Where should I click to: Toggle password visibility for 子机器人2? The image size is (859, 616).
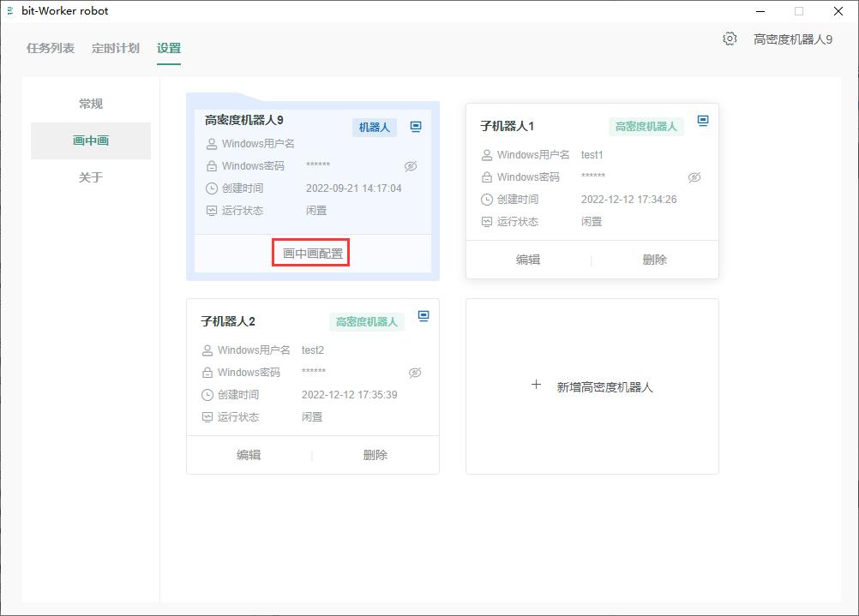(415, 373)
